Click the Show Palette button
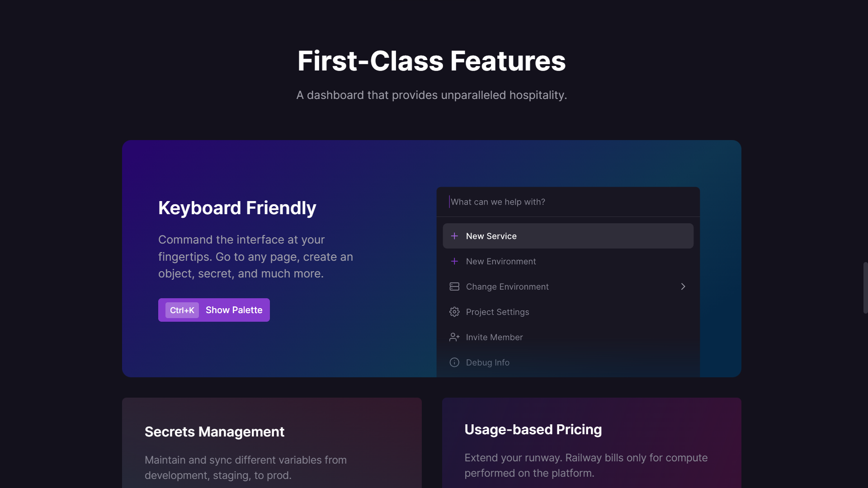The width and height of the screenshot is (868, 488). tap(214, 310)
